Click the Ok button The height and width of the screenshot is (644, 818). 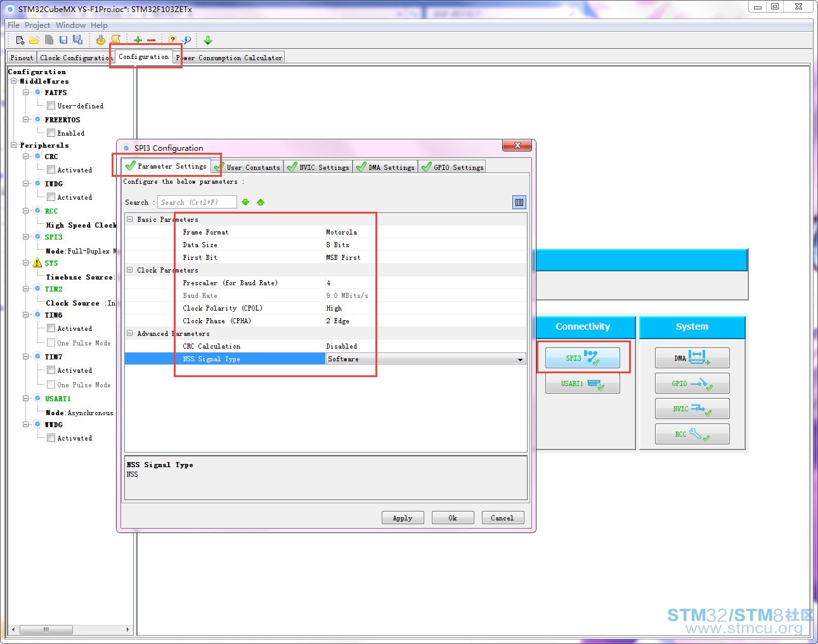[453, 518]
